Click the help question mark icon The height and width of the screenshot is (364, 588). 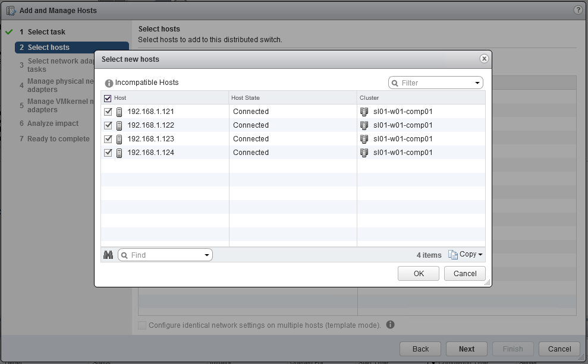[x=578, y=10]
